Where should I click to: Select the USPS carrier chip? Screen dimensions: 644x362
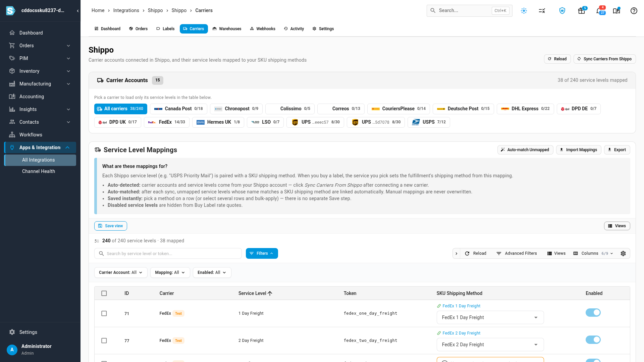pyautogui.click(x=429, y=122)
